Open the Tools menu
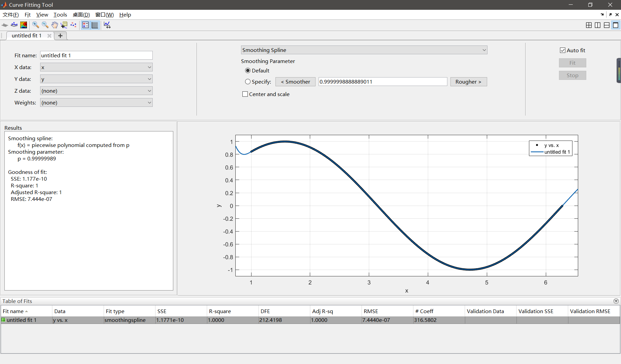The image size is (621, 364). pyautogui.click(x=60, y=14)
